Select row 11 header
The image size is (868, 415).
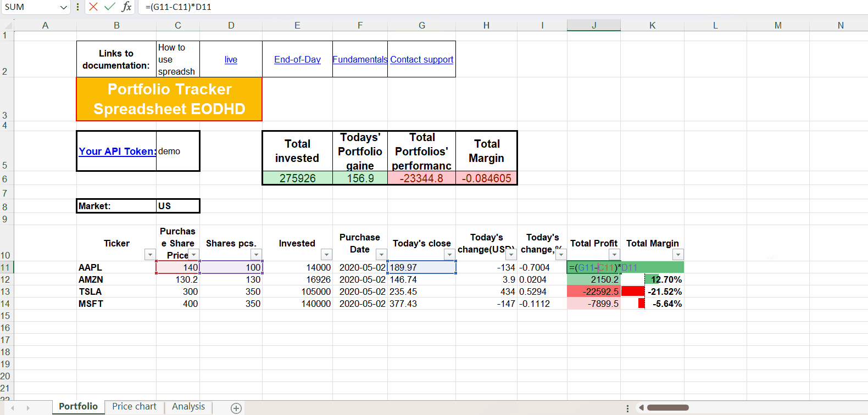tap(5, 267)
